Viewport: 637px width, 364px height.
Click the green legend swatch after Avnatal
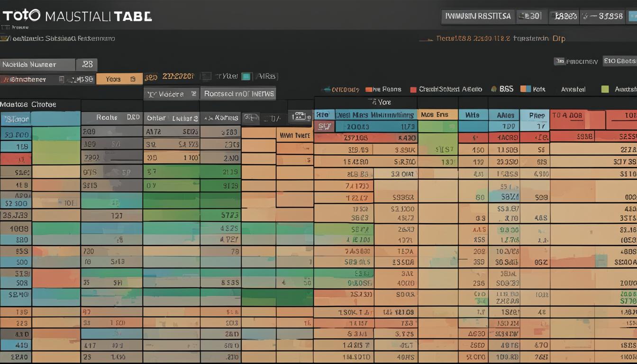click(605, 89)
